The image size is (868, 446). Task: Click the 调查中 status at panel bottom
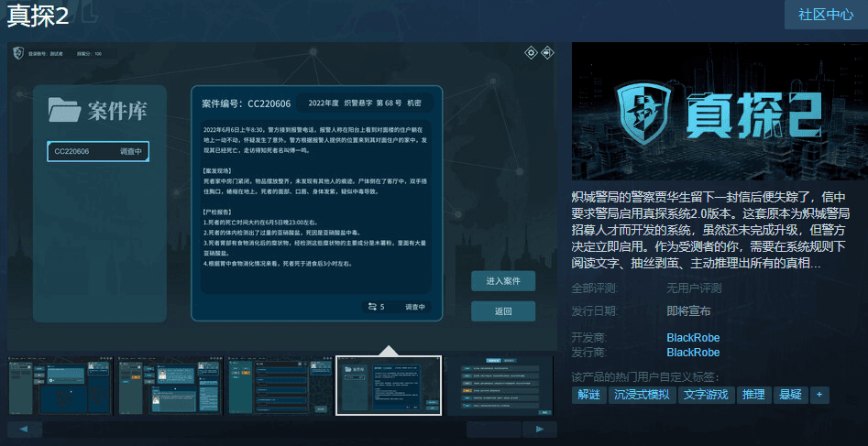click(x=415, y=307)
